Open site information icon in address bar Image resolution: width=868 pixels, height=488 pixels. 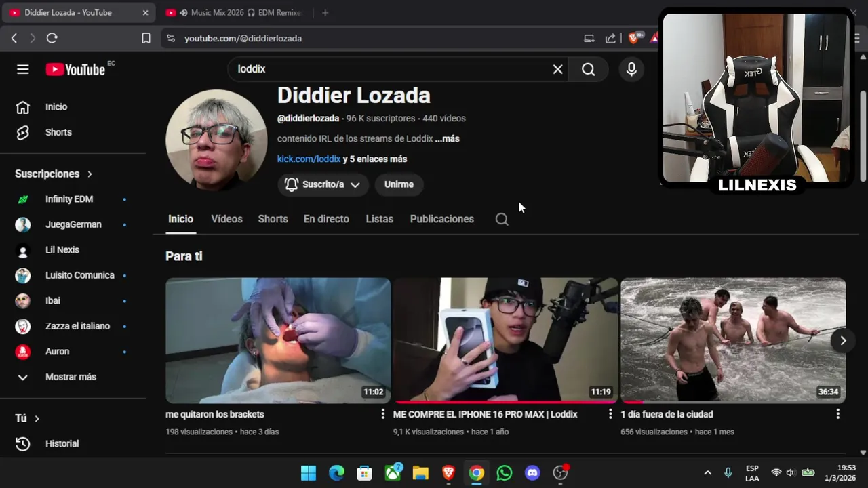pos(170,39)
